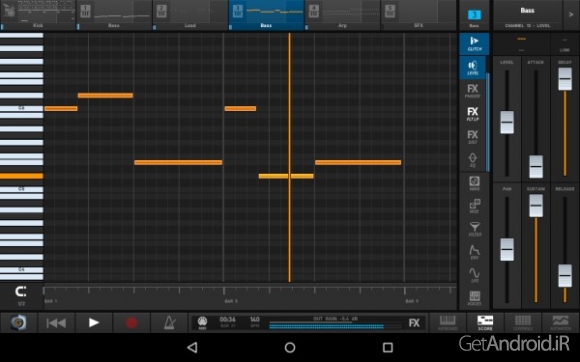
Task: Tap the 140 BPM tempo display
Action: point(255,322)
